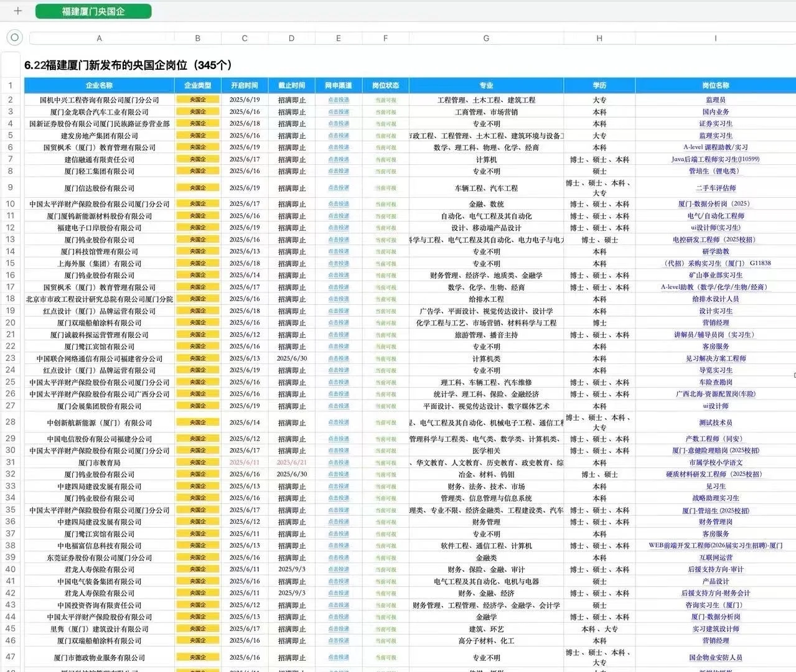Viewport: 796px width, 672px height.
Task: Click the select-all circle above row numbers
Action: click(14, 38)
